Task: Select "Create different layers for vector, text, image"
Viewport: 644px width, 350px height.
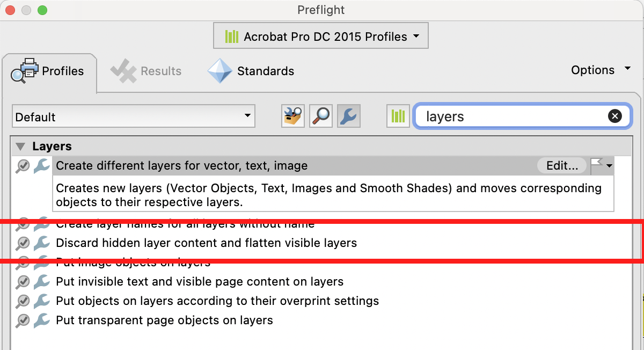Action: tap(182, 166)
